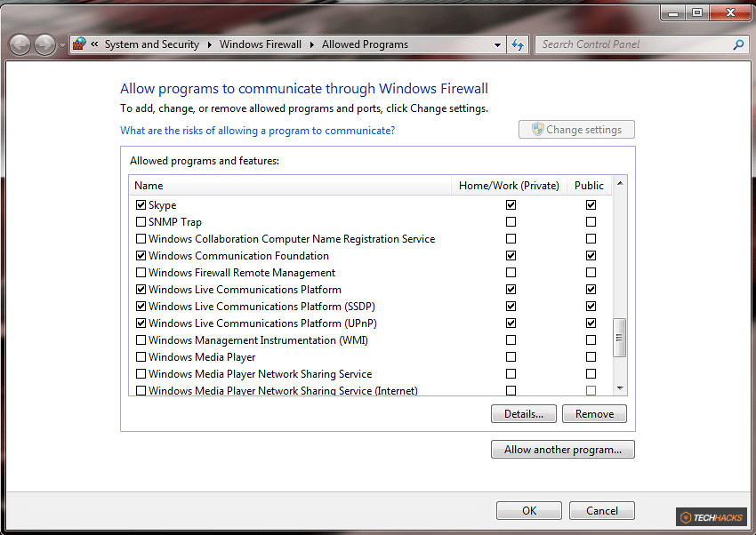Click the Refresh icon in the address bar
This screenshot has height=535, width=756.
(x=518, y=44)
